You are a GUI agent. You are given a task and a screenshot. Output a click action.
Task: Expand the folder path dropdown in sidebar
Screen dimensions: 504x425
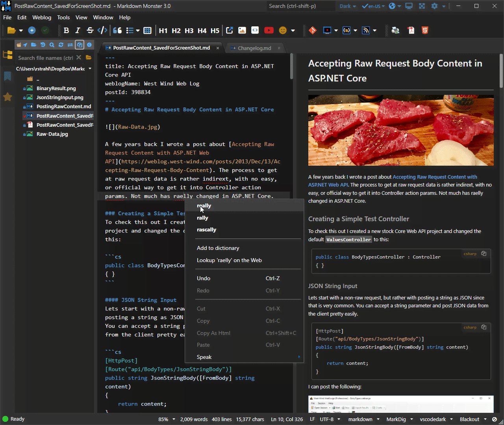pos(90,68)
